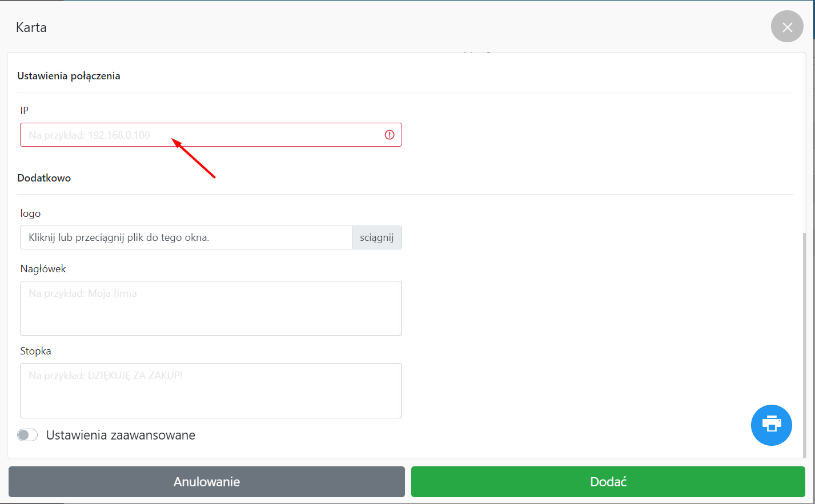Click the Nagłówek field label
Image resolution: width=815 pixels, height=504 pixels.
pos(43,269)
